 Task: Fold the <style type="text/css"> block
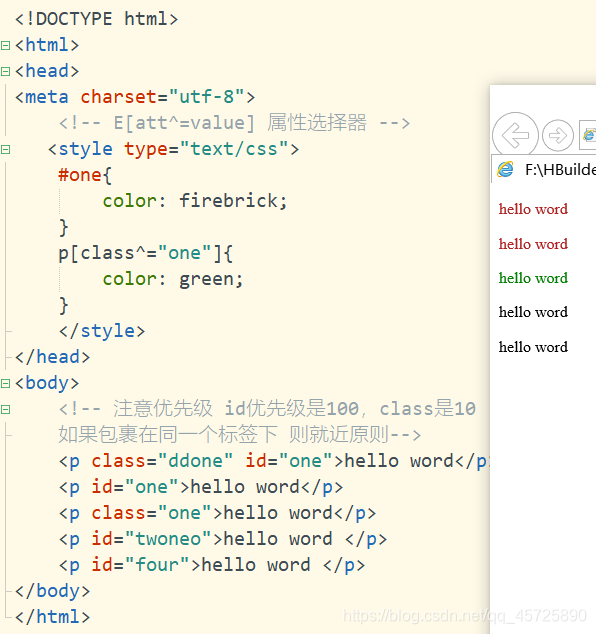coord(5,150)
